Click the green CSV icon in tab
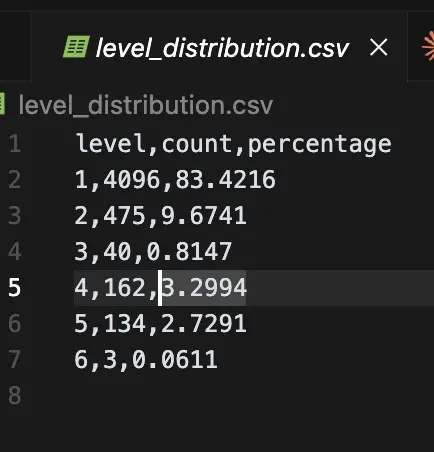This screenshot has height=452, width=434. point(76,47)
